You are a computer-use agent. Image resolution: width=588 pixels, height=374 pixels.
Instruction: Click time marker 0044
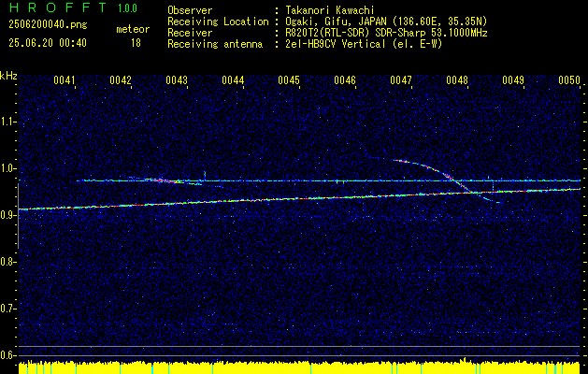(x=233, y=80)
